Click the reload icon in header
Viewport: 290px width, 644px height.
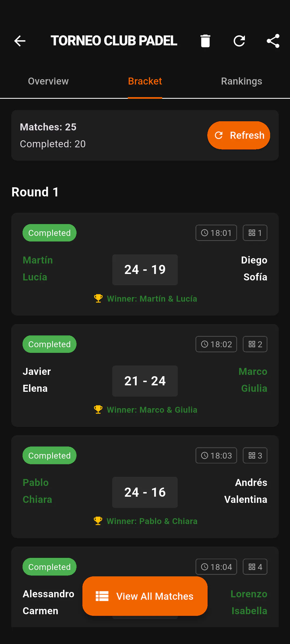coord(239,41)
